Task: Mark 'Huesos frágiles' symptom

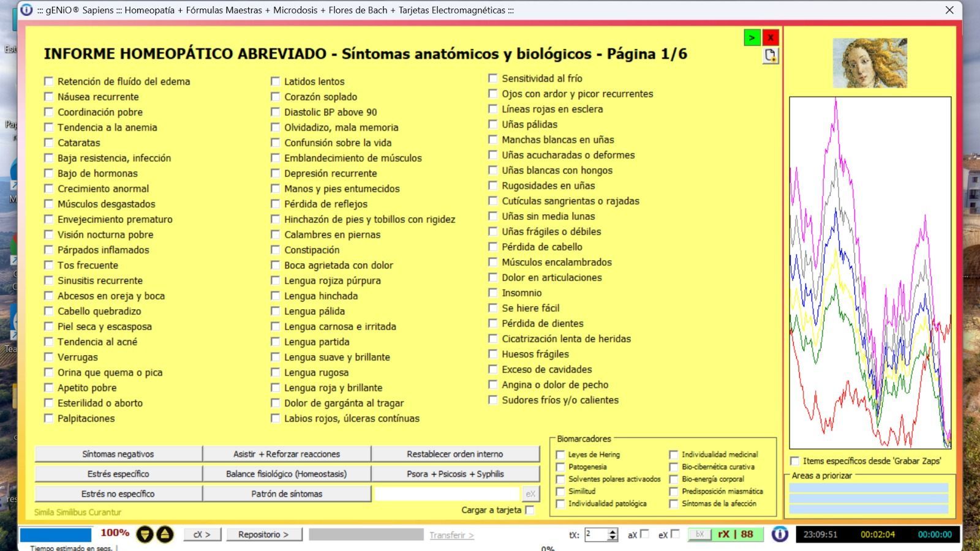Action: [x=492, y=354]
